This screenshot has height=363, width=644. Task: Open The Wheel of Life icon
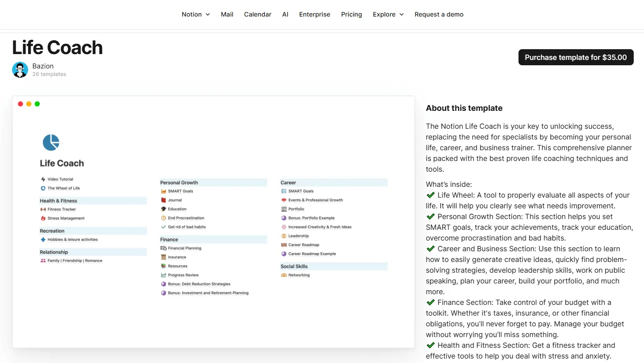coord(42,188)
